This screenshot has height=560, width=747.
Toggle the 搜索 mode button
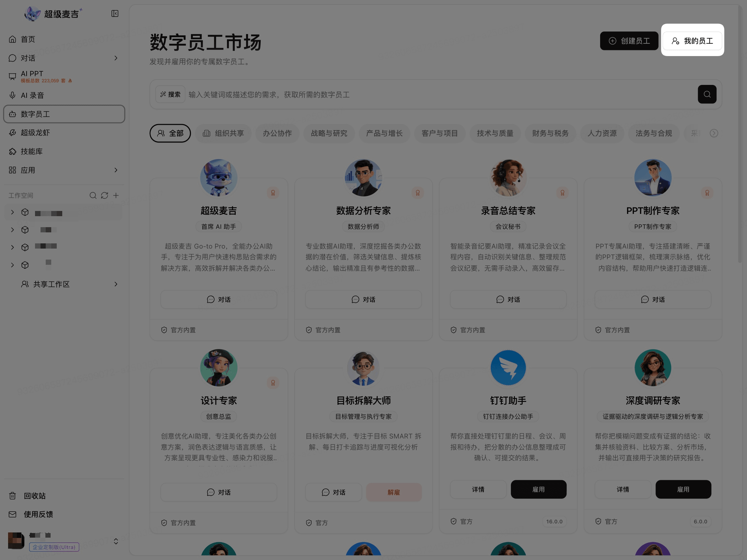coord(170,94)
